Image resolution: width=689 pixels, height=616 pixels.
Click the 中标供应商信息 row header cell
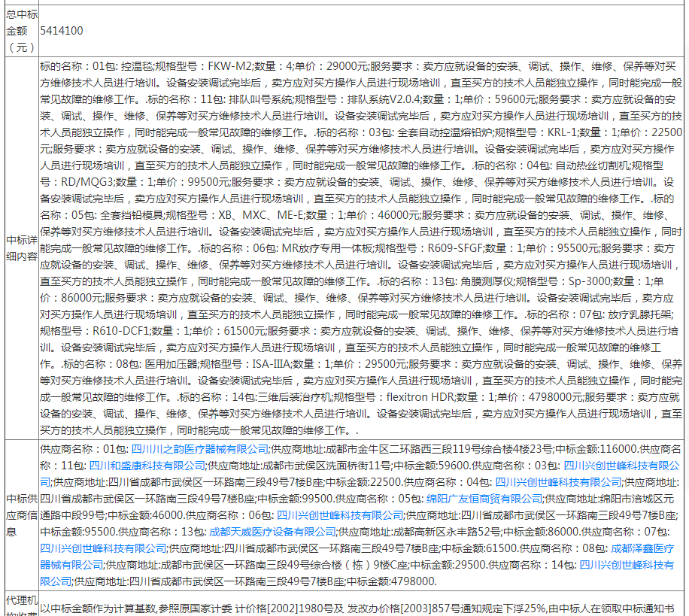[20, 514]
